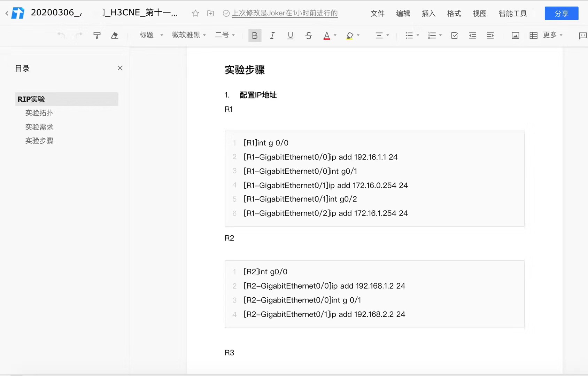Click the blue 分享 button

(x=561, y=14)
